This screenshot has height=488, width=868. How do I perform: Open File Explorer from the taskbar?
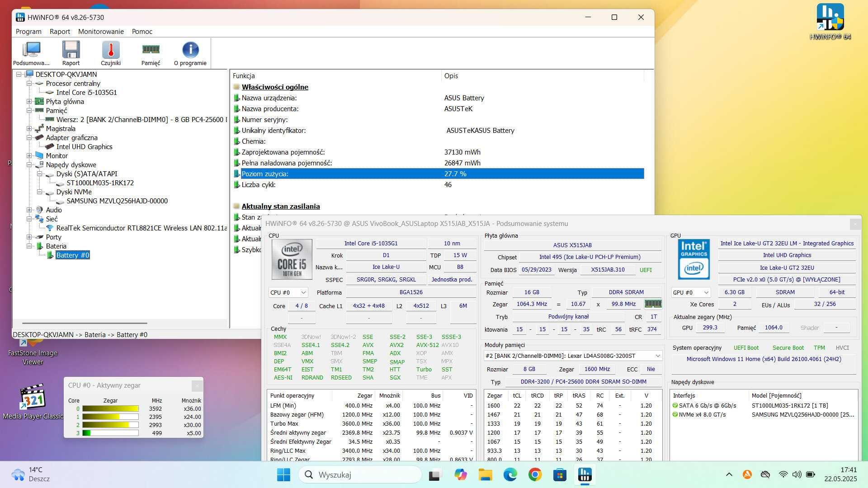click(x=485, y=474)
